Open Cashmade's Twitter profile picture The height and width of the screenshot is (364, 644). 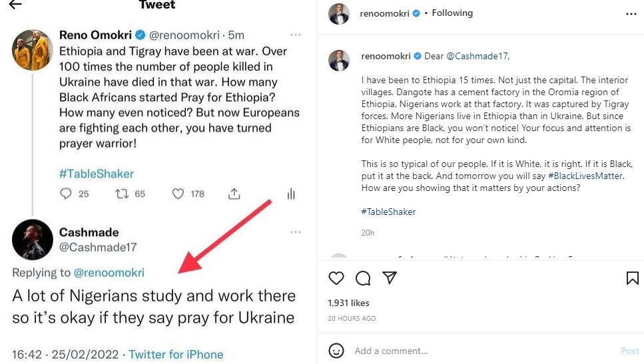(x=32, y=239)
